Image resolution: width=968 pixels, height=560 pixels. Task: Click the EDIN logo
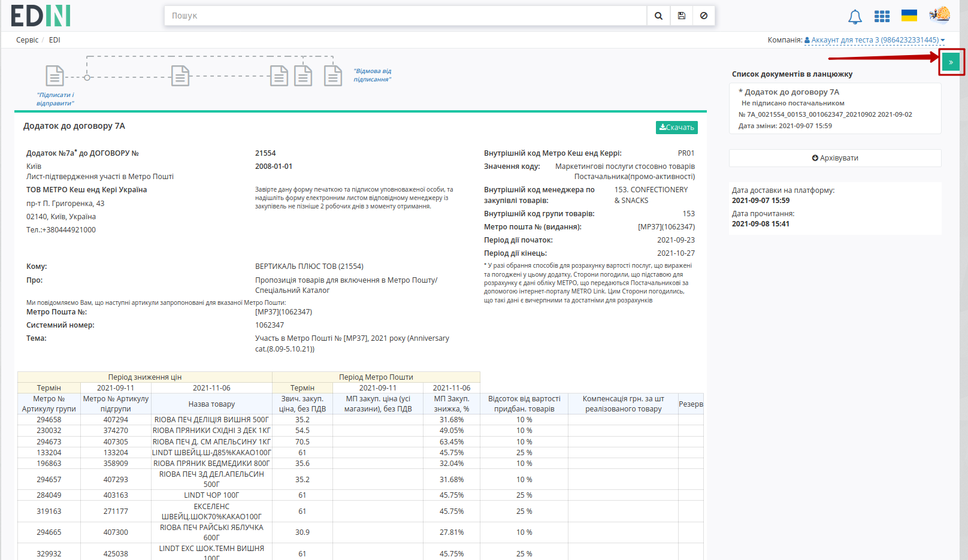point(41,16)
